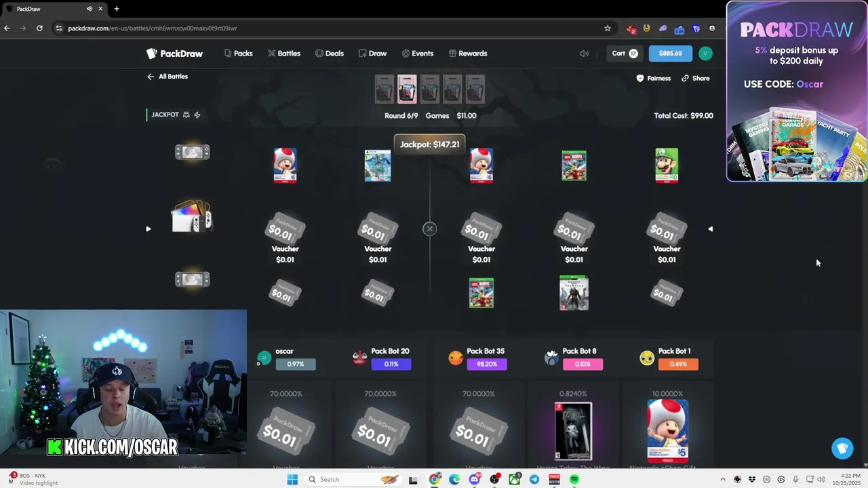
Task: Open Windows Start menu
Action: [x=292, y=479]
